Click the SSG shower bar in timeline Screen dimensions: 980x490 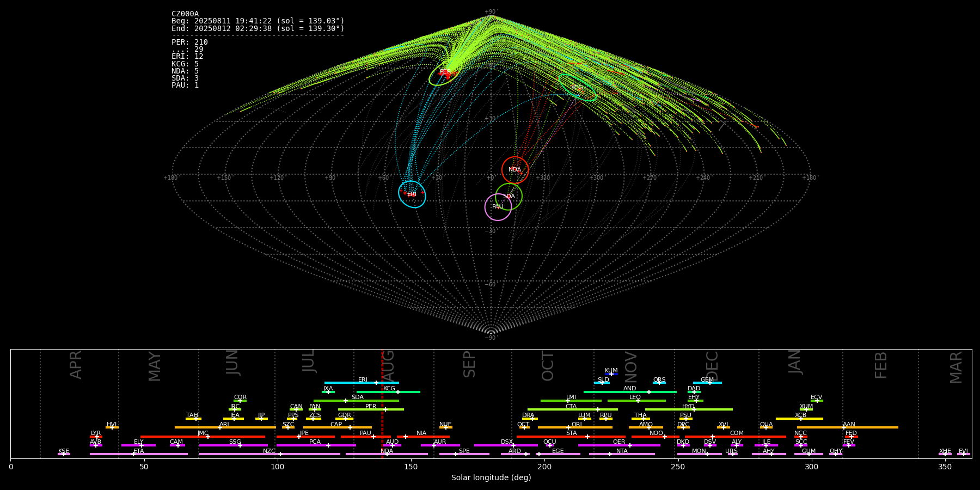click(x=233, y=445)
